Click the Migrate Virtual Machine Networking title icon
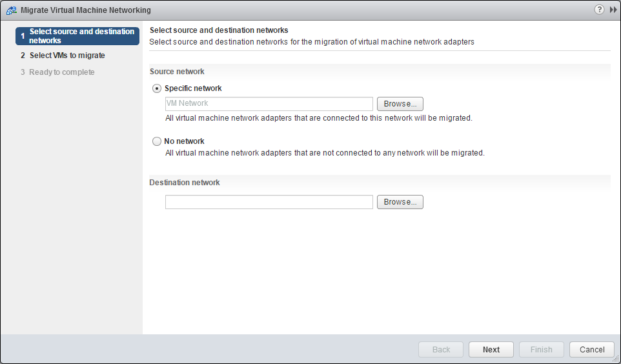621x364 pixels. click(x=11, y=10)
